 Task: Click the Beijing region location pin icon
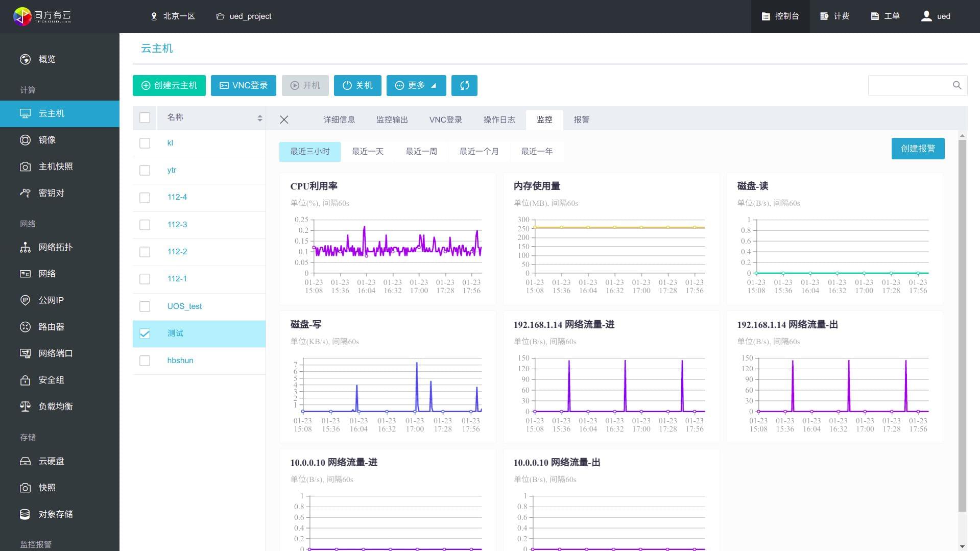[x=154, y=16]
